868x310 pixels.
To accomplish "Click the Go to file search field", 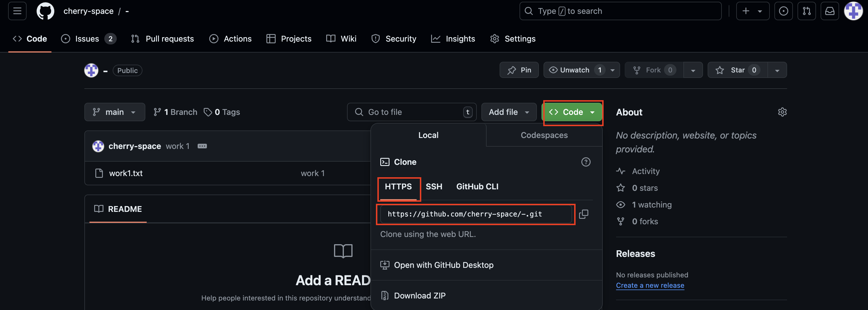I will [x=412, y=112].
